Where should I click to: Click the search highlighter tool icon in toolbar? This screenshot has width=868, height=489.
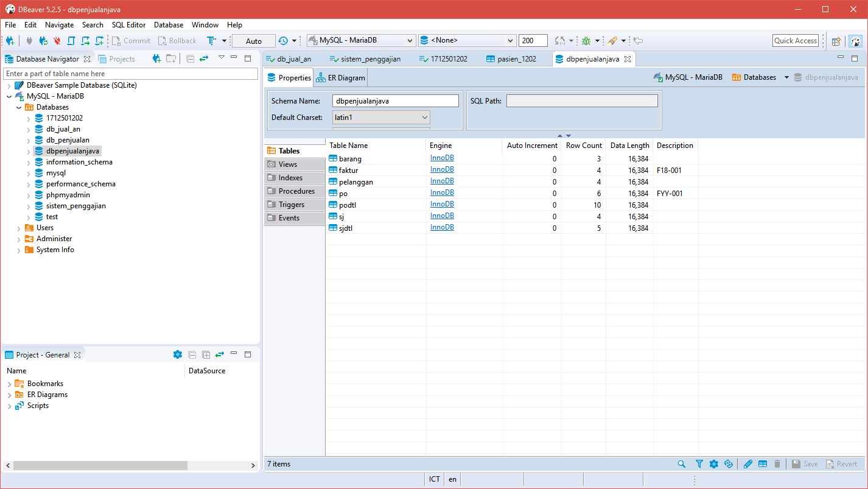click(612, 41)
